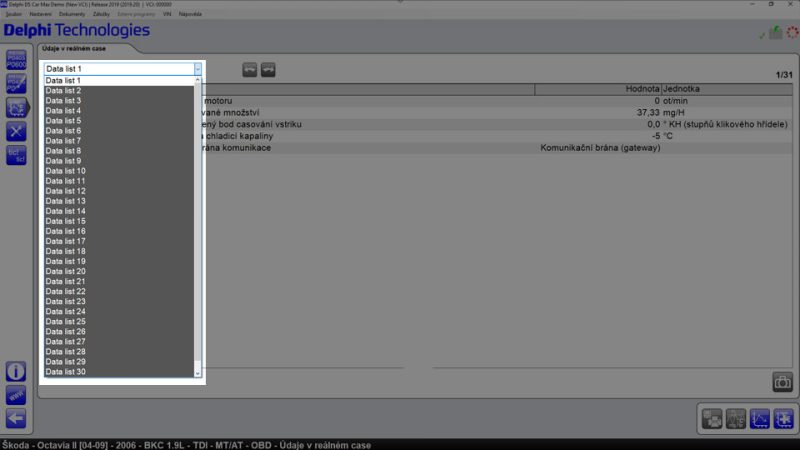Viewport: 800px width, 450px height.
Task: Click the Hodnota column header
Action: point(642,89)
